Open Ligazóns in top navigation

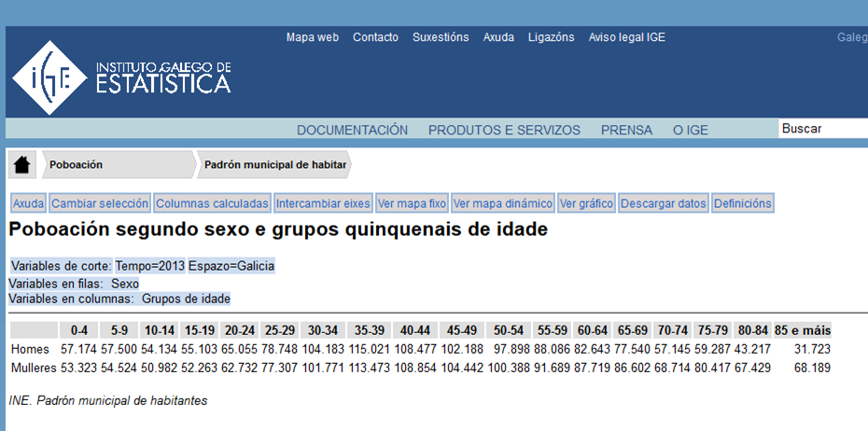[551, 37]
